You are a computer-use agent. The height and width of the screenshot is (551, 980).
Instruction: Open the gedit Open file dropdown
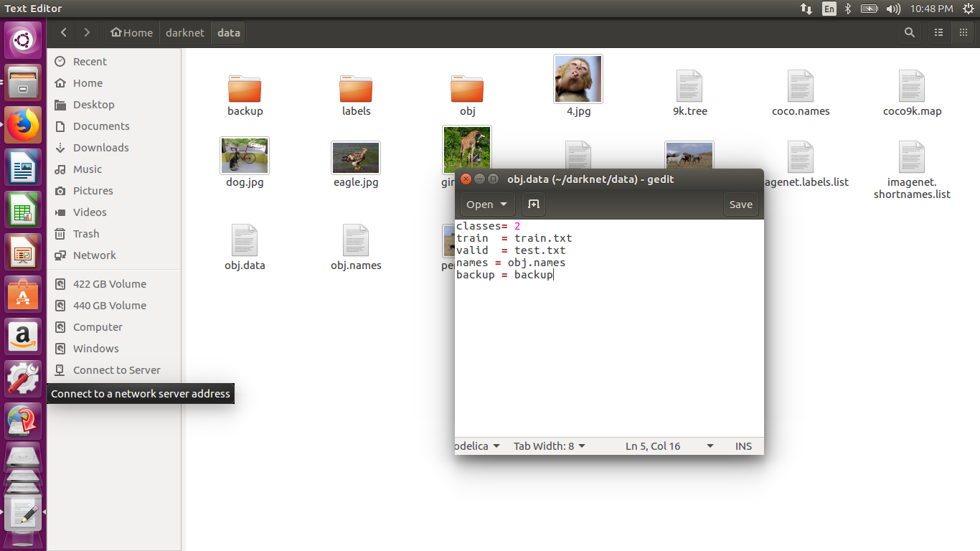tap(487, 204)
